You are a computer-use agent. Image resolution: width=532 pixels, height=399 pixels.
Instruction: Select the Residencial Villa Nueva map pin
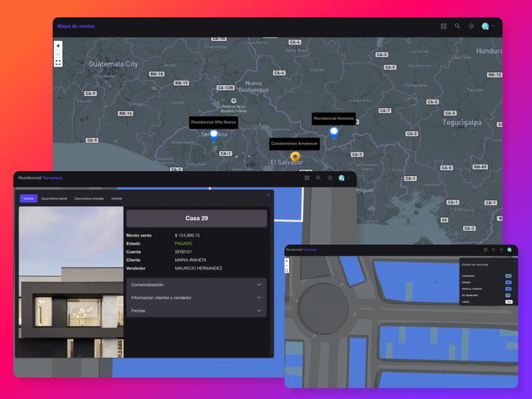[x=214, y=135]
